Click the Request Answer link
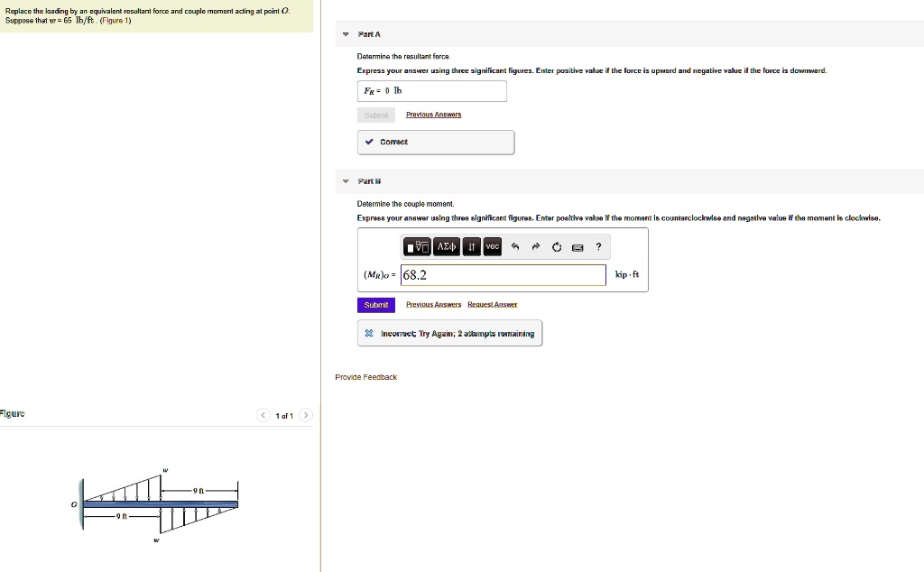 coord(492,305)
